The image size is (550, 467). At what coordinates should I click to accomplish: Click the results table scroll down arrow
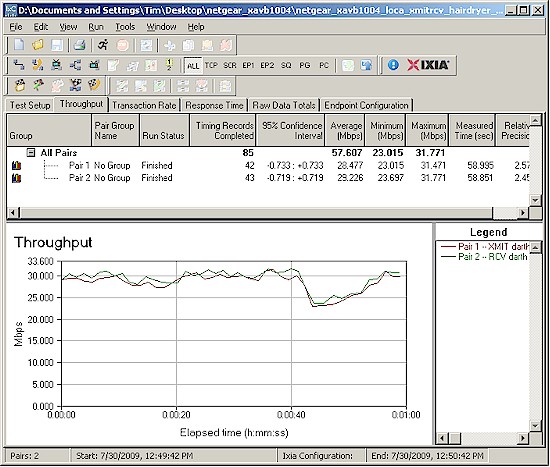point(535,200)
